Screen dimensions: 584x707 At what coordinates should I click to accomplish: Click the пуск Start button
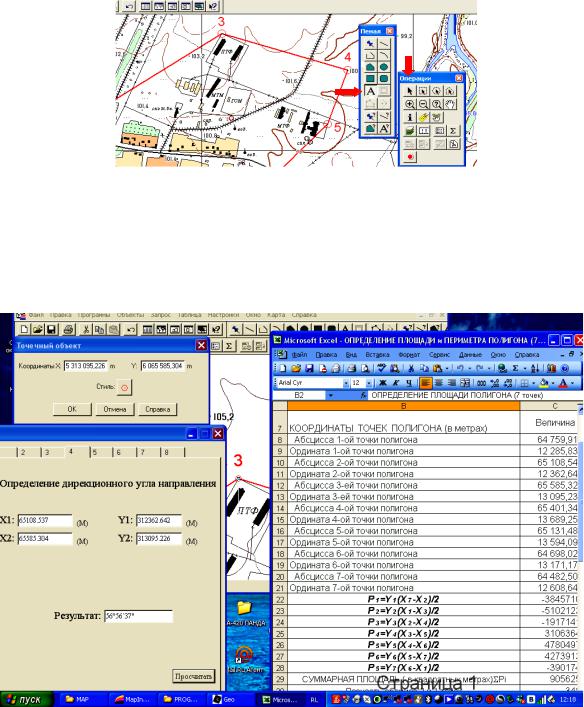point(26,700)
